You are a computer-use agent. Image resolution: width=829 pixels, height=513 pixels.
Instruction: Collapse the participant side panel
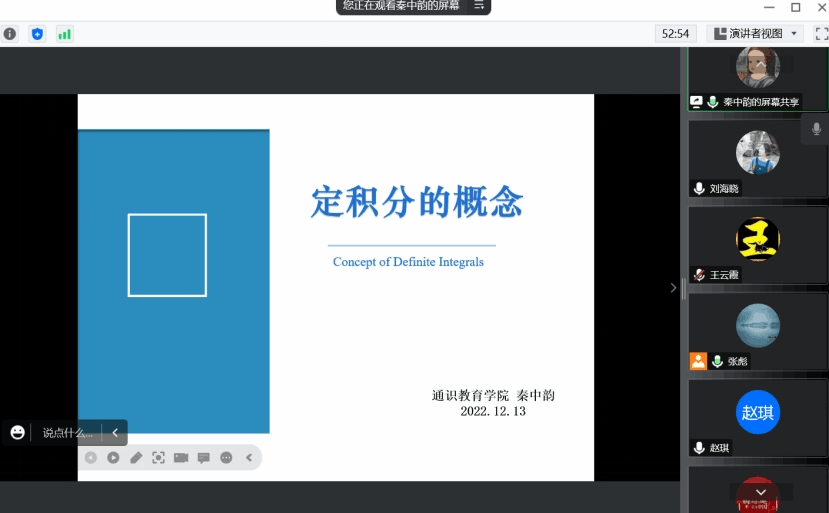click(673, 288)
